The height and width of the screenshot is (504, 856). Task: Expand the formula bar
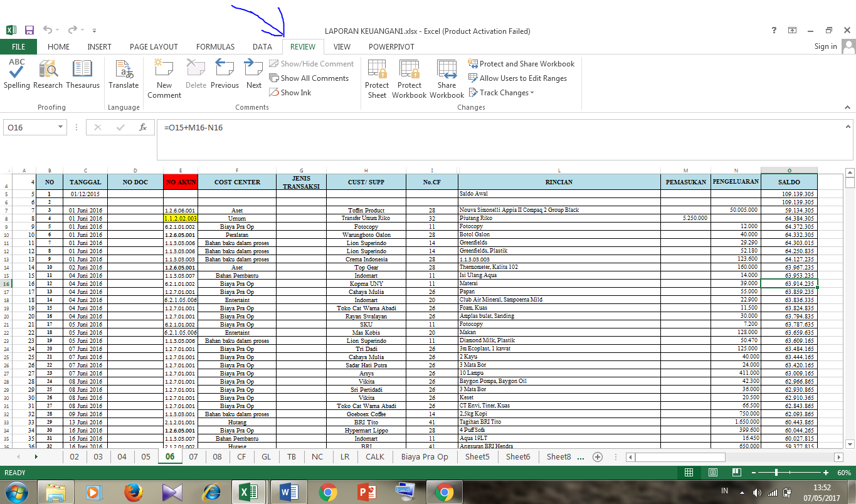848,127
